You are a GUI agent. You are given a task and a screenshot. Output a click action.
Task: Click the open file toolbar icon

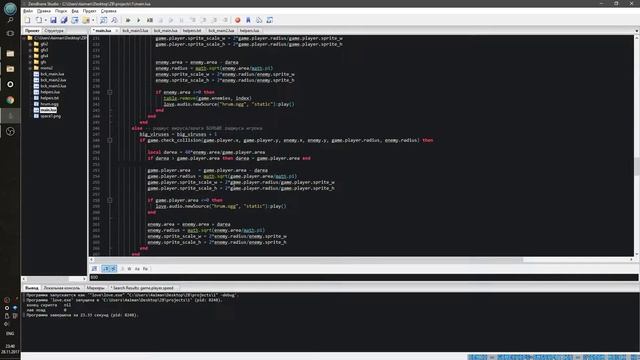point(38,20)
